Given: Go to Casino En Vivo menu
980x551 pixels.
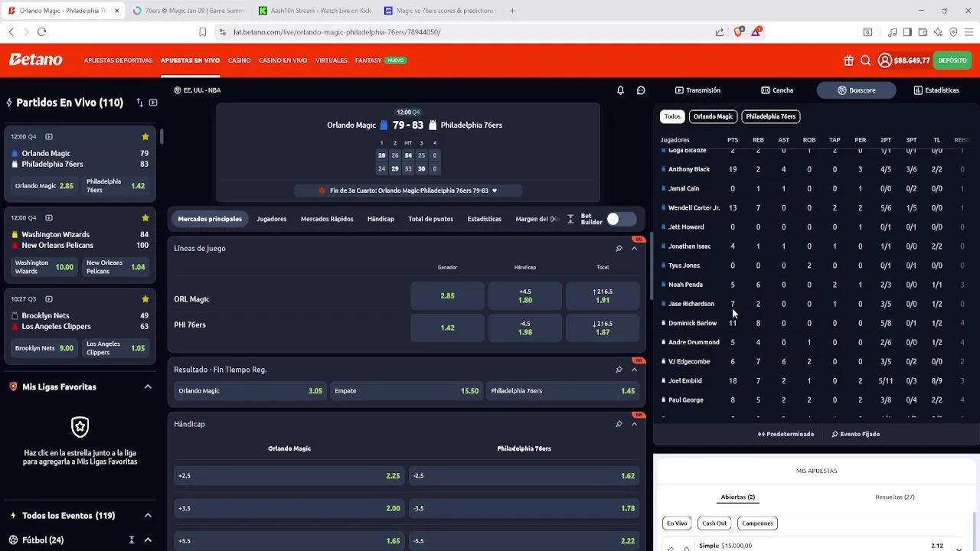Looking at the screenshot, I should point(283,60).
